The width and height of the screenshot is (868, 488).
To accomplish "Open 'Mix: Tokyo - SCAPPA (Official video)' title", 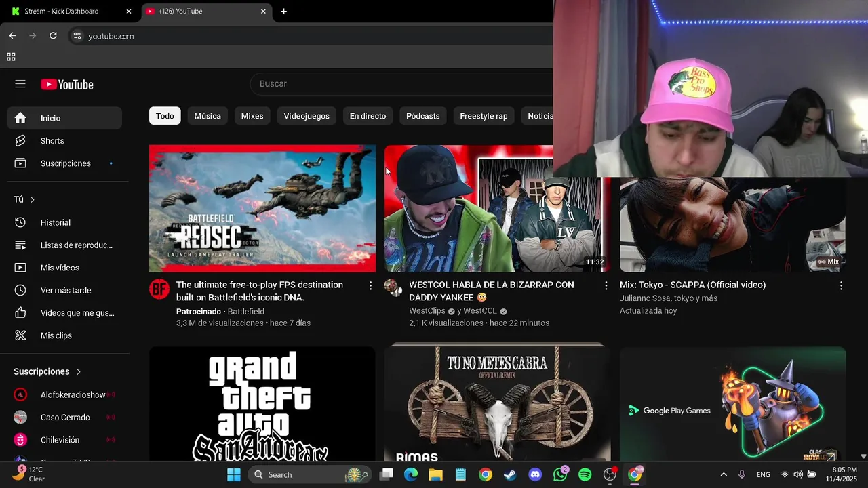I will coord(692,285).
